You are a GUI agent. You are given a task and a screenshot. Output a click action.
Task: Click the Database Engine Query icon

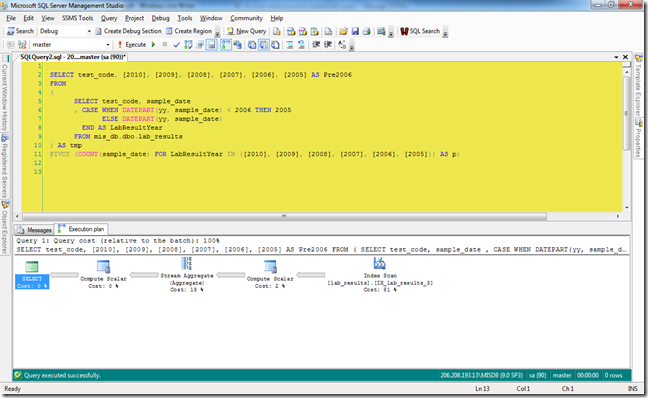[x=277, y=31]
